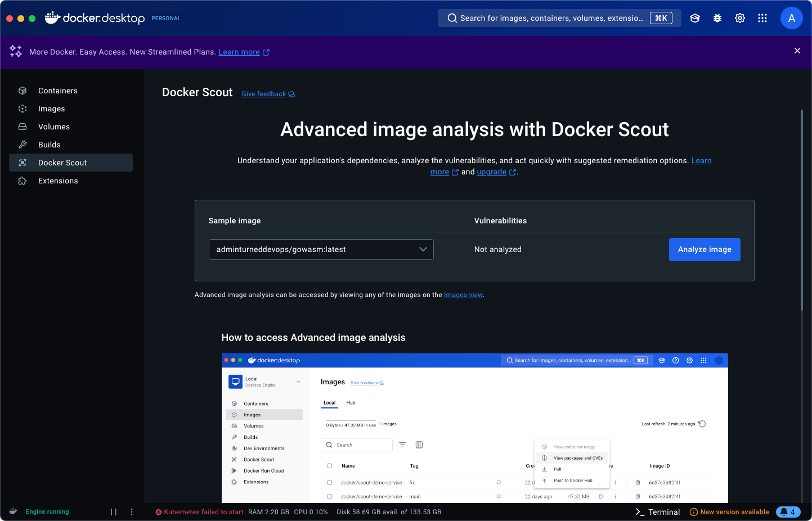Open the Learning center graduation cap icon
This screenshot has width=812, height=521.
coord(695,18)
